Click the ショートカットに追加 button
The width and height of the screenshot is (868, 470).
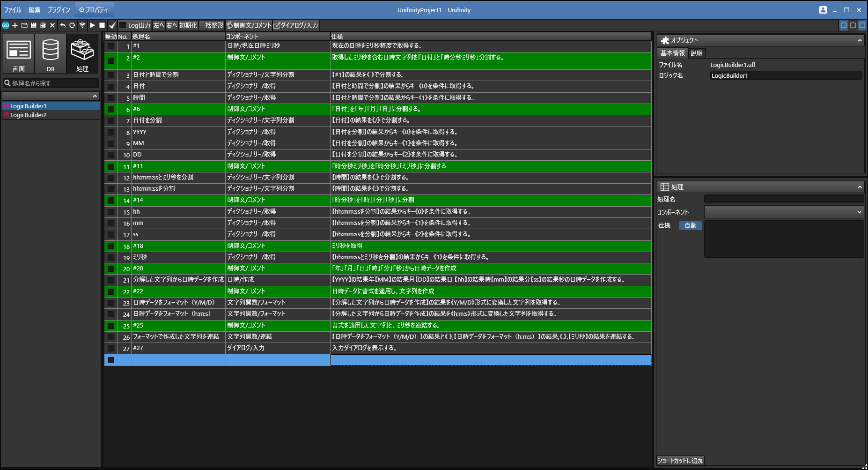[x=680, y=461]
